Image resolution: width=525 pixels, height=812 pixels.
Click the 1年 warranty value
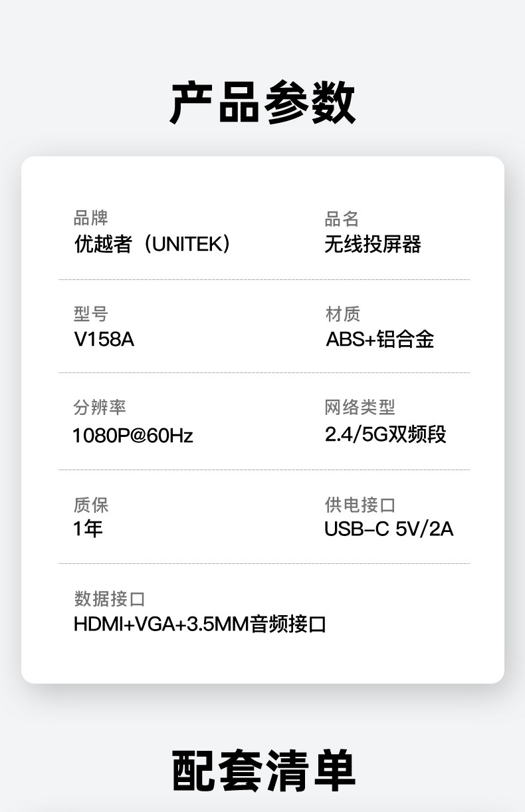[x=88, y=529]
